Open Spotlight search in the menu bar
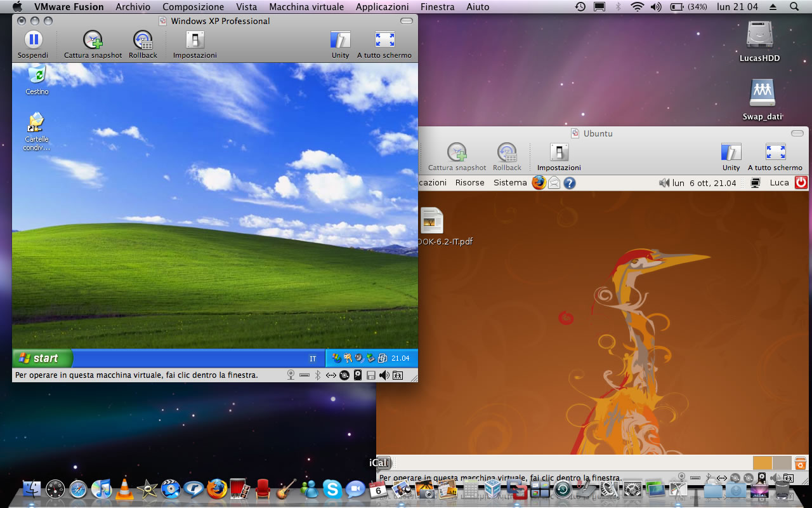This screenshot has width=812, height=508. click(x=794, y=7)
